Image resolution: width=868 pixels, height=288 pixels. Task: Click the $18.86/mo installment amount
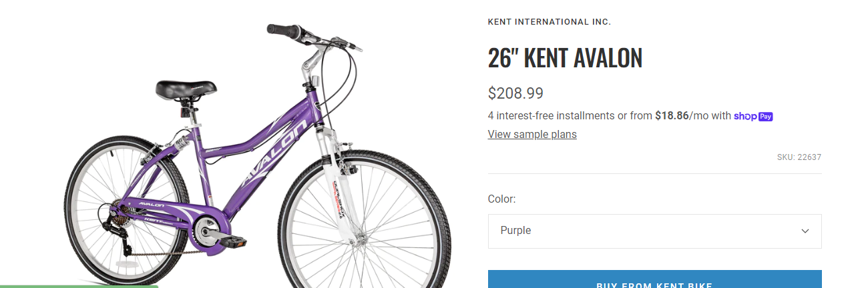pos(672,116)
